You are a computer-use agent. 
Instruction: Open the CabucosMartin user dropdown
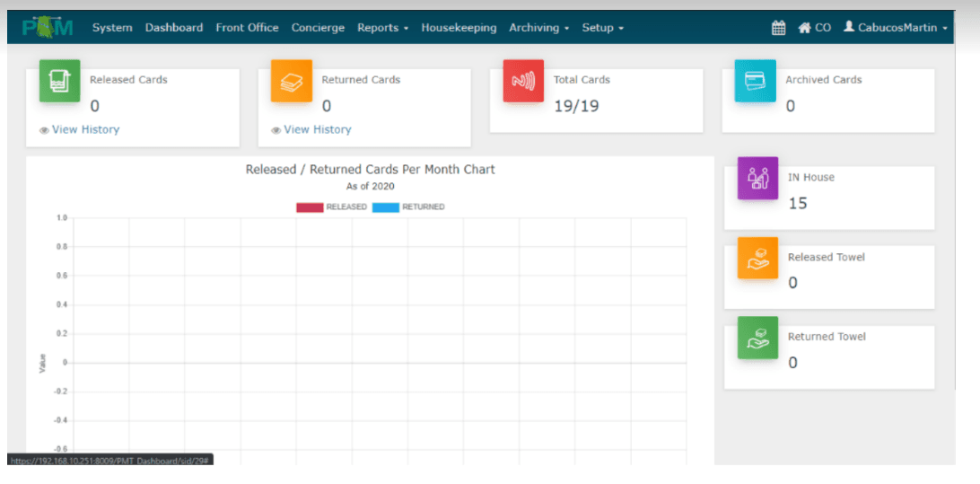896,28
